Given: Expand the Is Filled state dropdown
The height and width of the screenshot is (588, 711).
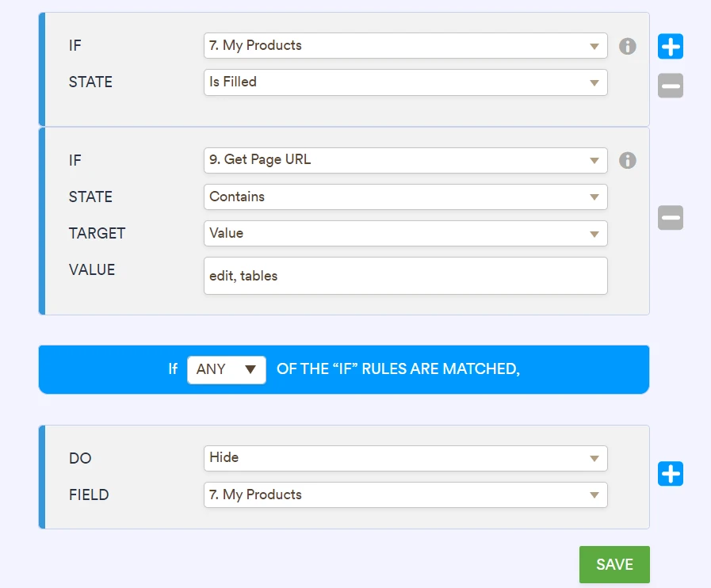Looking at the screenshot, I should (x=405, y=82).
